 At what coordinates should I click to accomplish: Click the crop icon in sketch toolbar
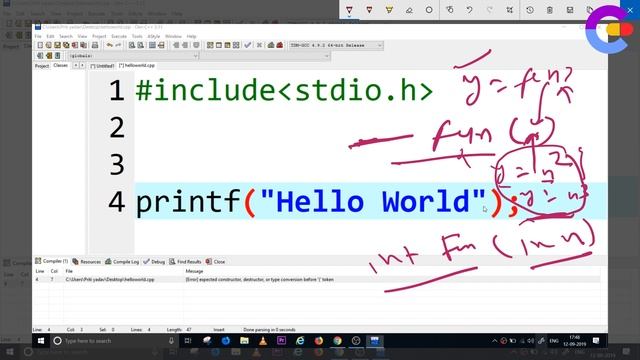point(510,10)
